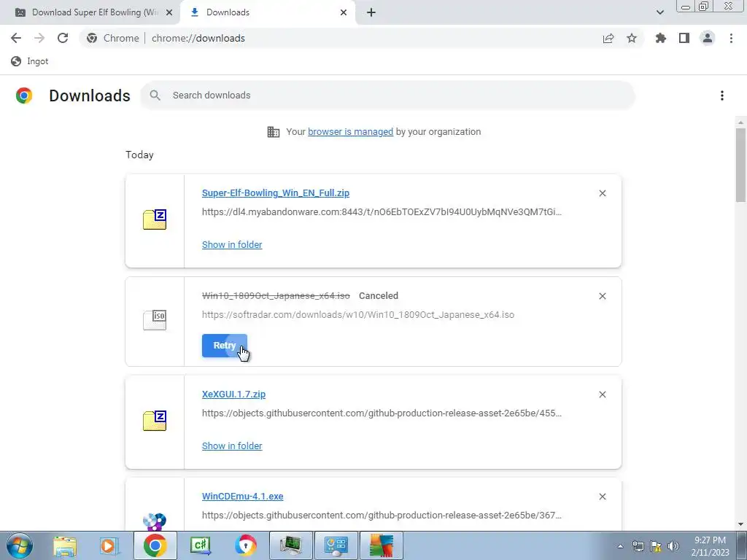Open Windows Explorer from the taskbar

click(64, 545)
